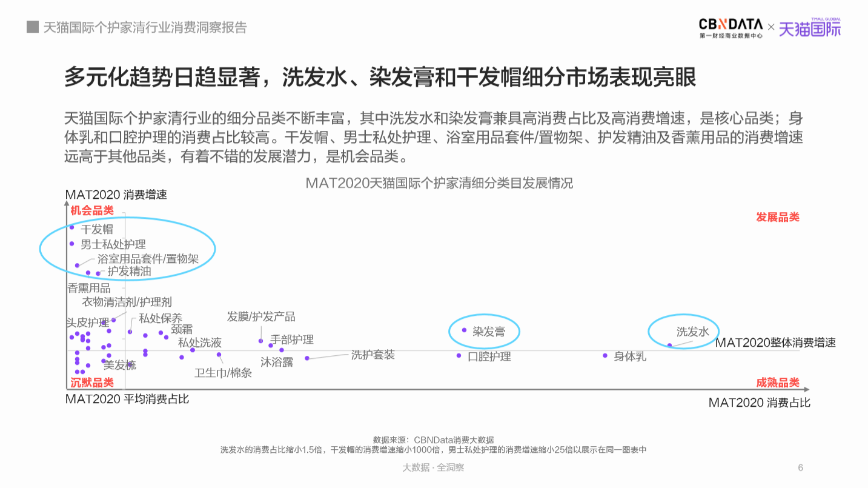Click the 口腔护理 data point
Image resolution: width=868 pixels, height=488 pixels.
coord(458,355)
